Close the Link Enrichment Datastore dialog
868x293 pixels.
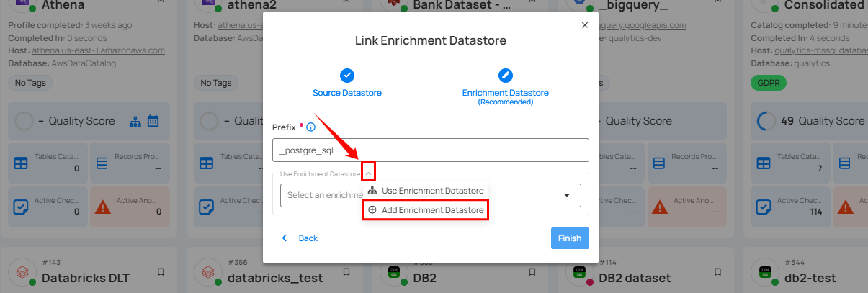584,25
